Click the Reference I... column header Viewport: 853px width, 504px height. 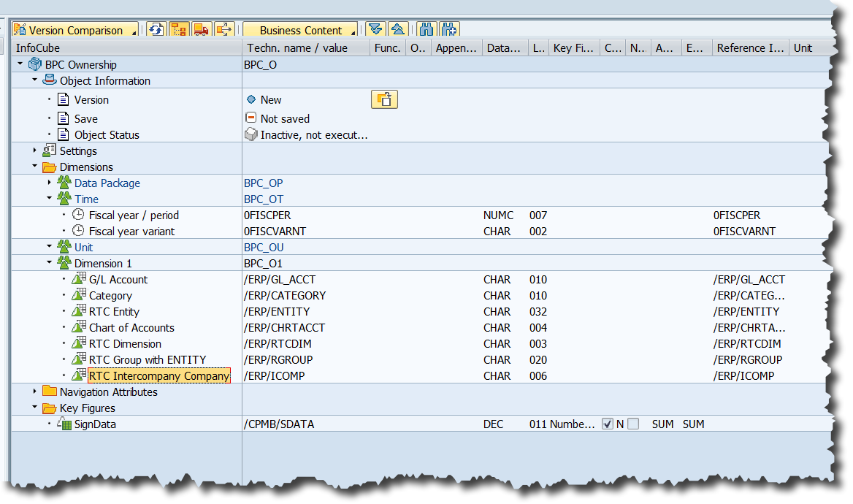tap(750, 48)
